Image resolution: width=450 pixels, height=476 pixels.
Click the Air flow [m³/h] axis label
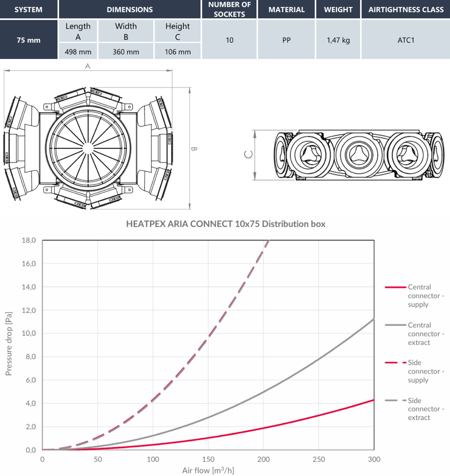(208, 470)
